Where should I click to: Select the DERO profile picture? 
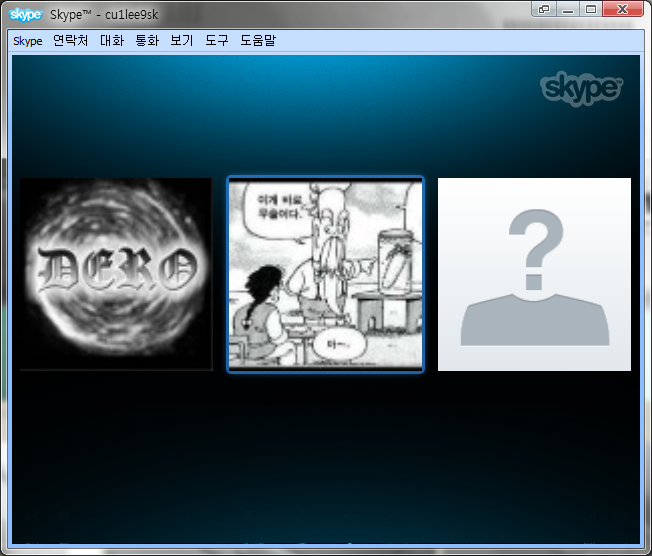point(116,274)
